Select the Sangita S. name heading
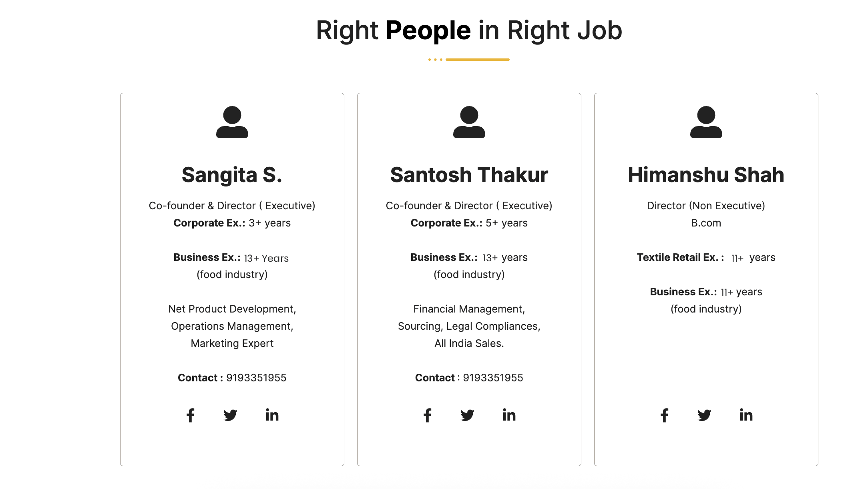The height and width of the screenshot is (489, 868). click(x=232, y=175)
